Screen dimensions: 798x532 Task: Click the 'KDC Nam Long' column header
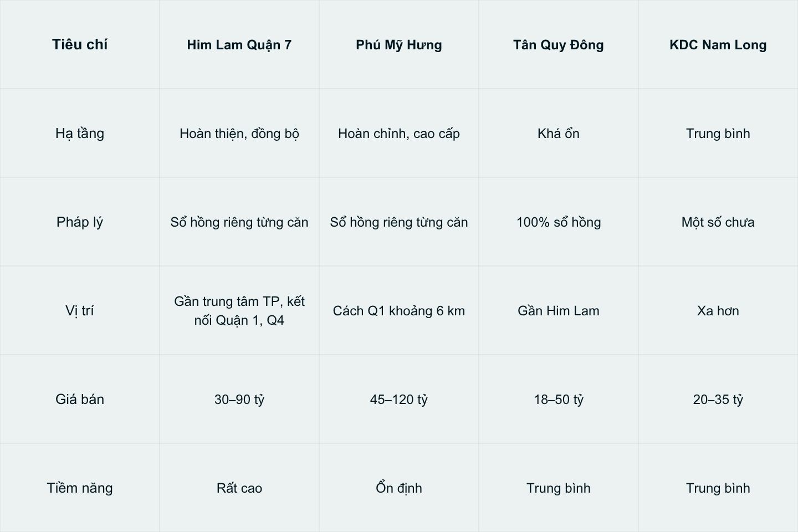718,45
